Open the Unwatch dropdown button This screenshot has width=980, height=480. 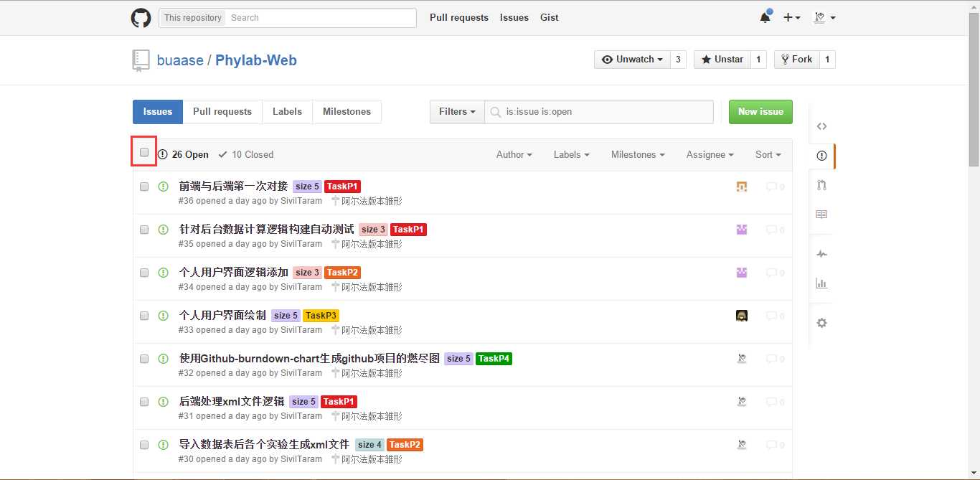632,60
